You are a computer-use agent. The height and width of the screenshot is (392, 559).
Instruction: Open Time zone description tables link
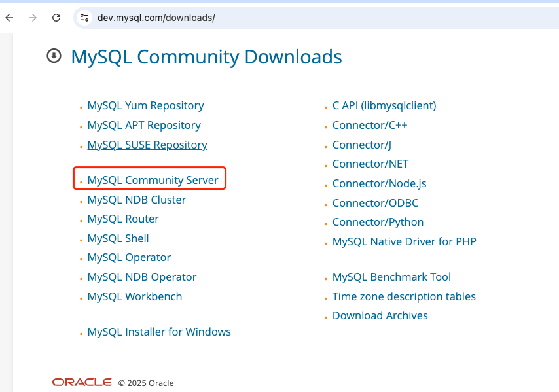click(x=404, y=296)
